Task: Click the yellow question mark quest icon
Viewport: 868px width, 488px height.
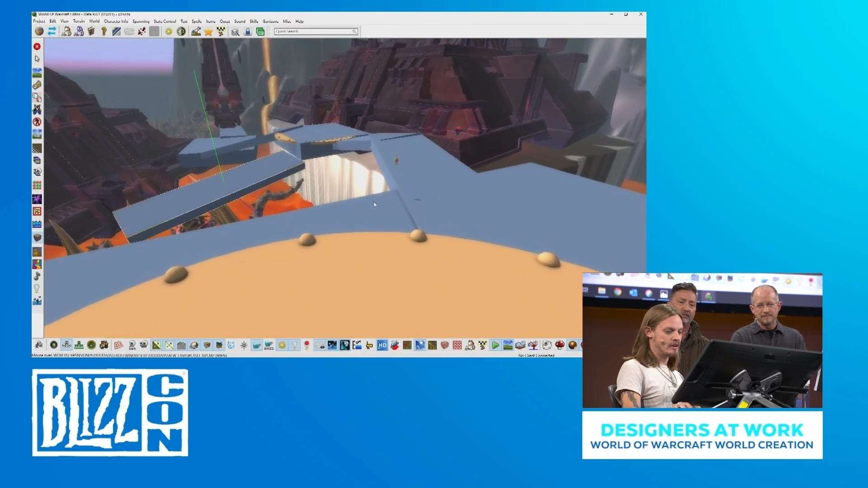Action: [104, 31]
